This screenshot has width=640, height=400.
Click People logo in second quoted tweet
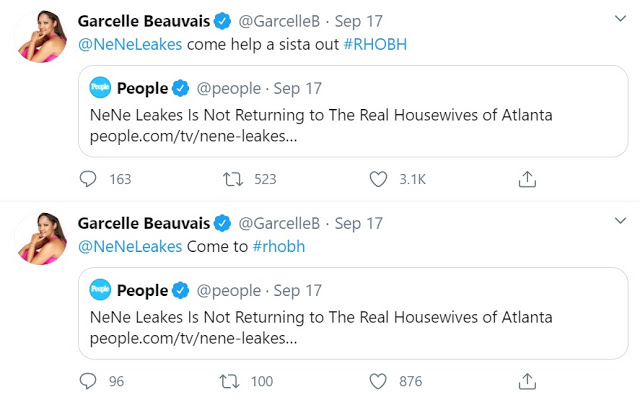pyautogui.click(x=100, y=289)
